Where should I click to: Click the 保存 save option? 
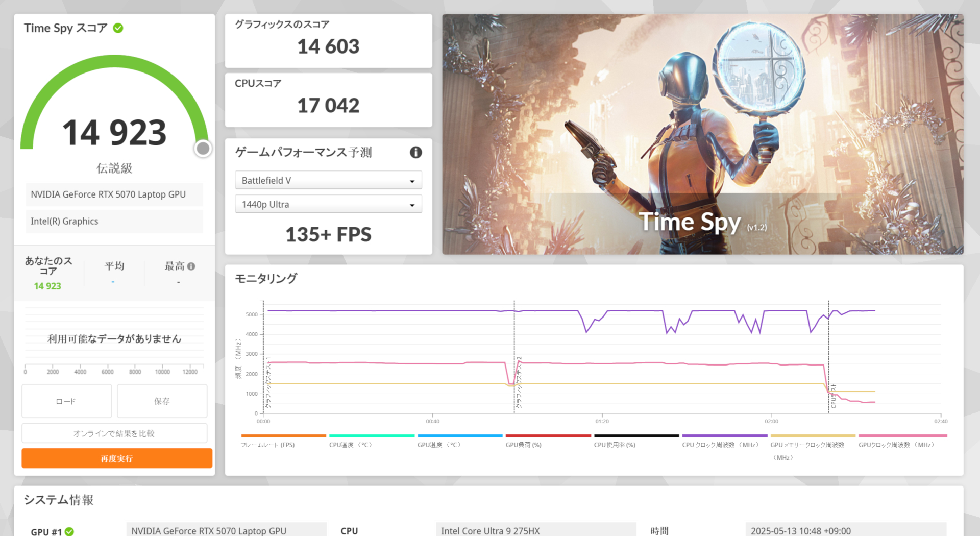[162, 401]
